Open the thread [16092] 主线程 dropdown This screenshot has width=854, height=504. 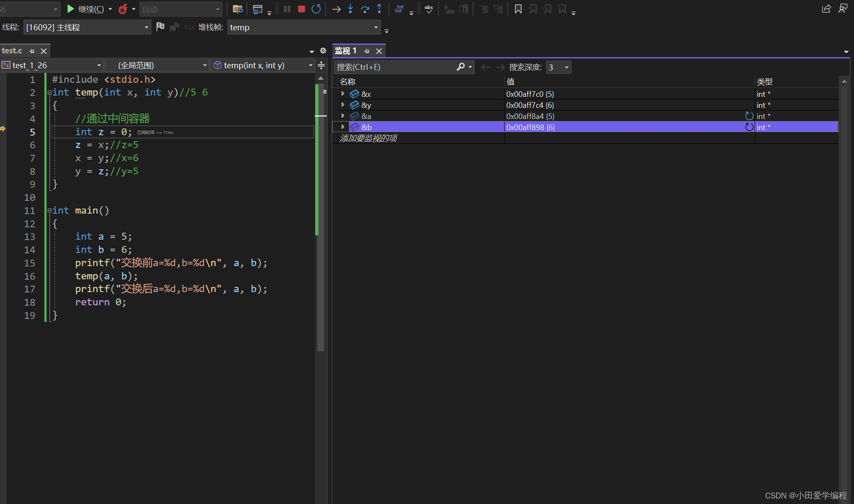tap(146, 27)
